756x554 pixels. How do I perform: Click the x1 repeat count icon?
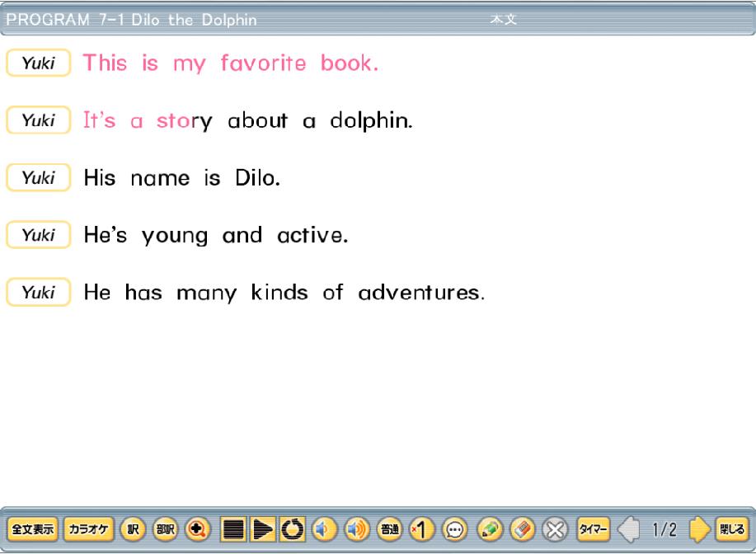pos(422,529)
